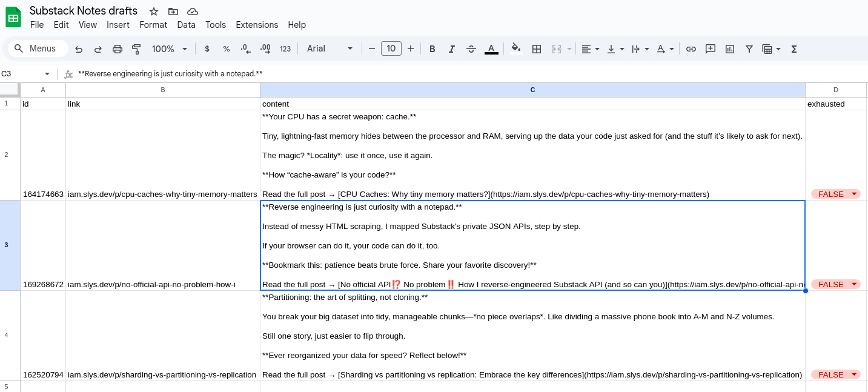
Task: Open the Tools menu
Action: tap(216, 25)
